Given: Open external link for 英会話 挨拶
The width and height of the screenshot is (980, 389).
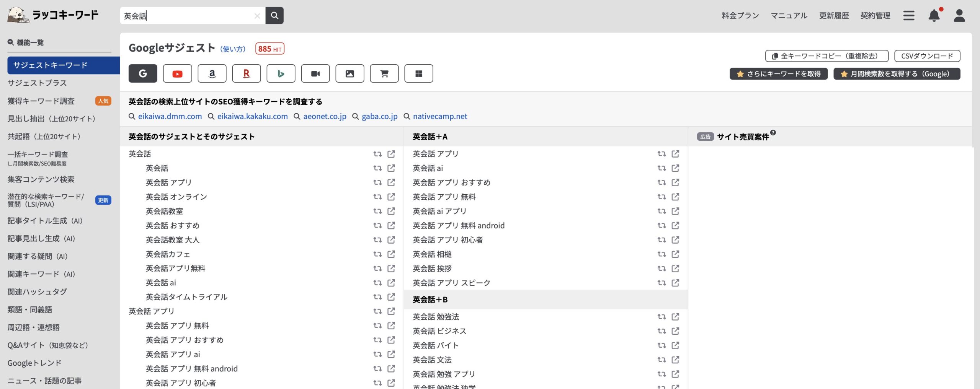Looking at the screenshot, I should (x=675, y=268).
